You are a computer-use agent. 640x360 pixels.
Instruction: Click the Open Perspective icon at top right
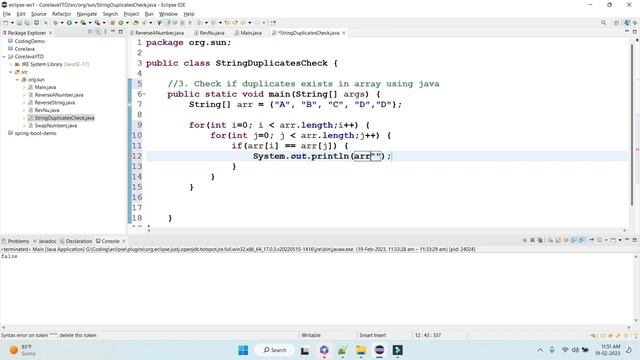pyautogui.click(x=616, y=23)
